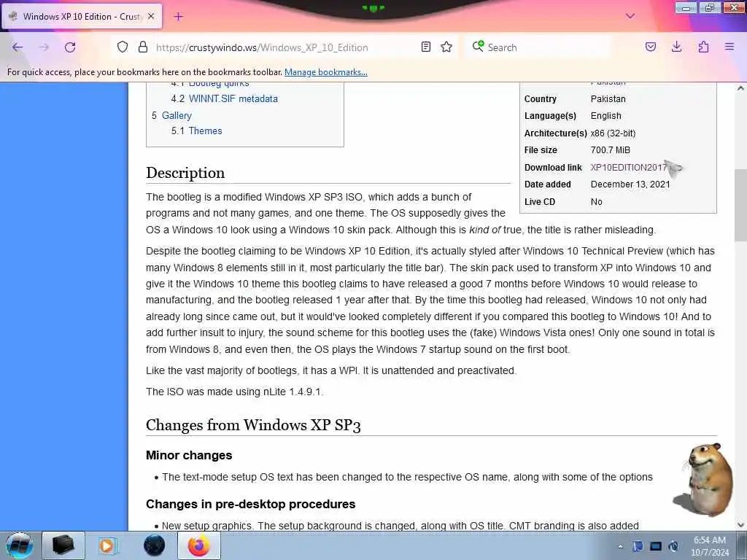This screenshot has width=747, height=560.
Task: Show hidden tray icons arrow
Action: pos(620,547)
